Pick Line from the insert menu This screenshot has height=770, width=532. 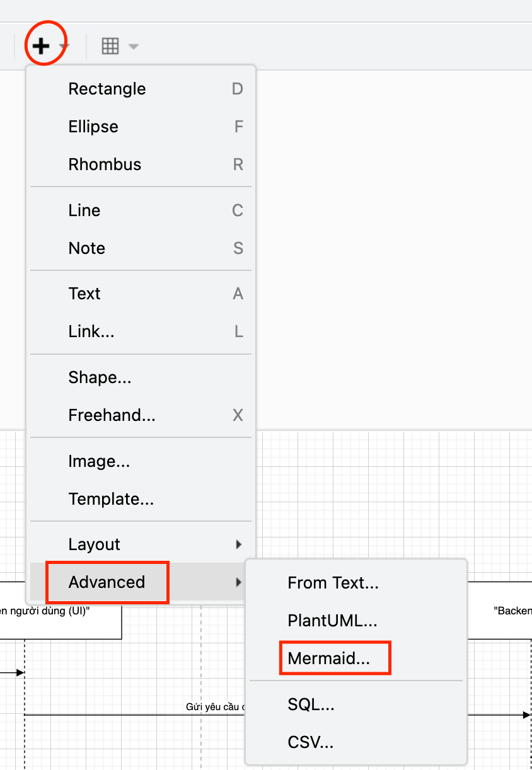pyautogui.click(x=84, y=210)
